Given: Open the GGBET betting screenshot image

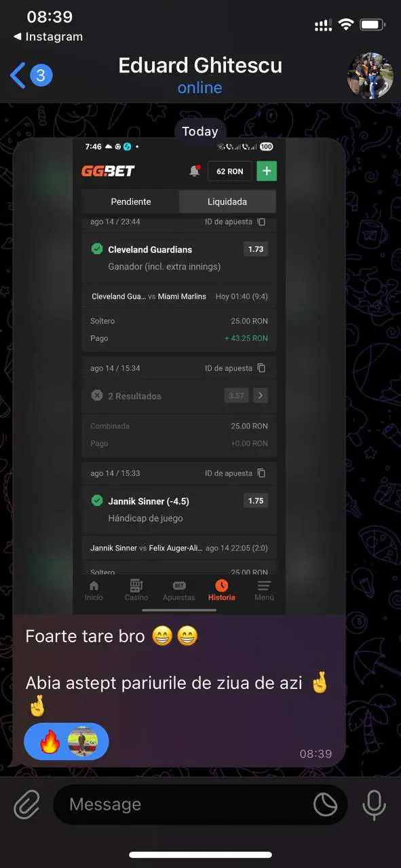Looking at the screenshot, I should pyautogui.click(x=179, y=376).
